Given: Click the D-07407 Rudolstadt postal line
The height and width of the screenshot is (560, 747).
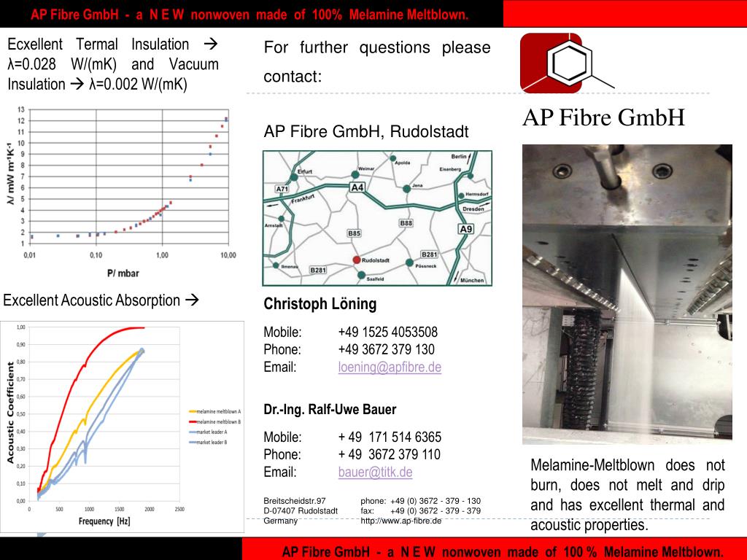Looking at the screenshot, I should click(301, 511).
